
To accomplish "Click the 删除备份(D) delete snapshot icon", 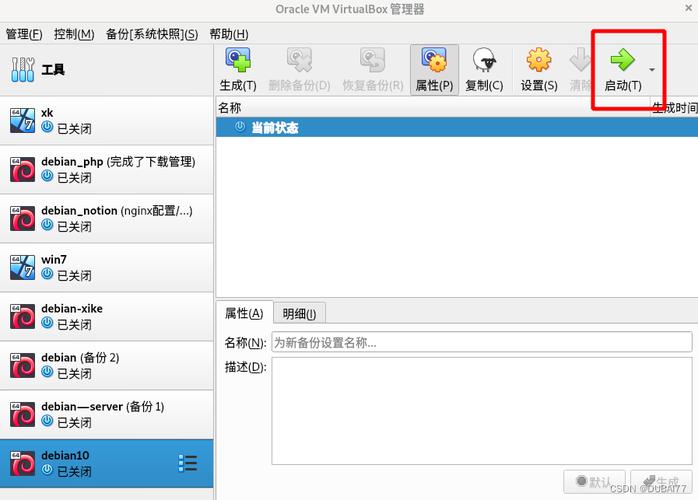I will [x=299, y=60].
